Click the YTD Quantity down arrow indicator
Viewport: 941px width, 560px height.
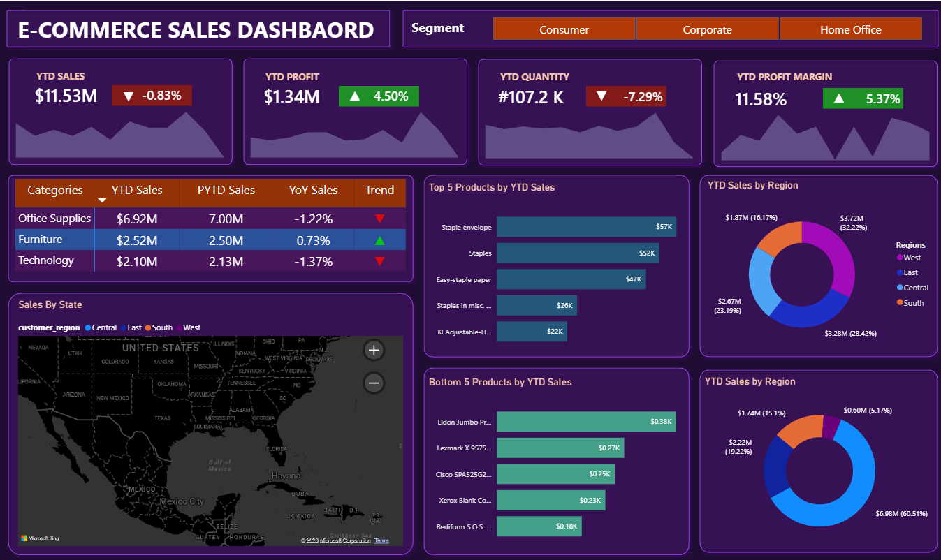click(x=601, y=96)
